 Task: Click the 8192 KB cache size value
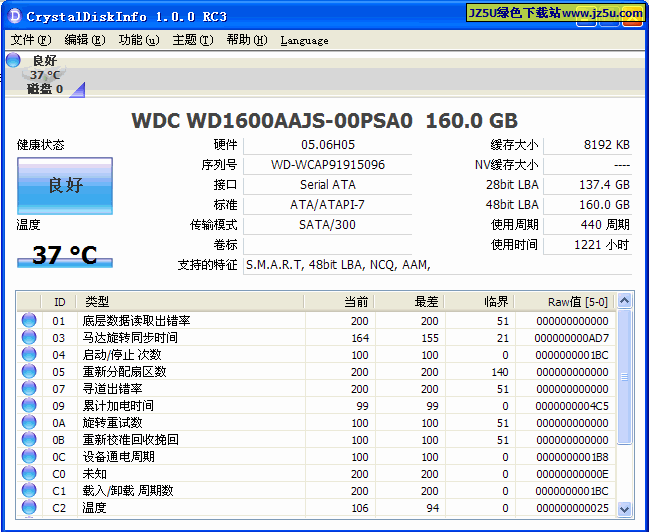pos(588,145)
